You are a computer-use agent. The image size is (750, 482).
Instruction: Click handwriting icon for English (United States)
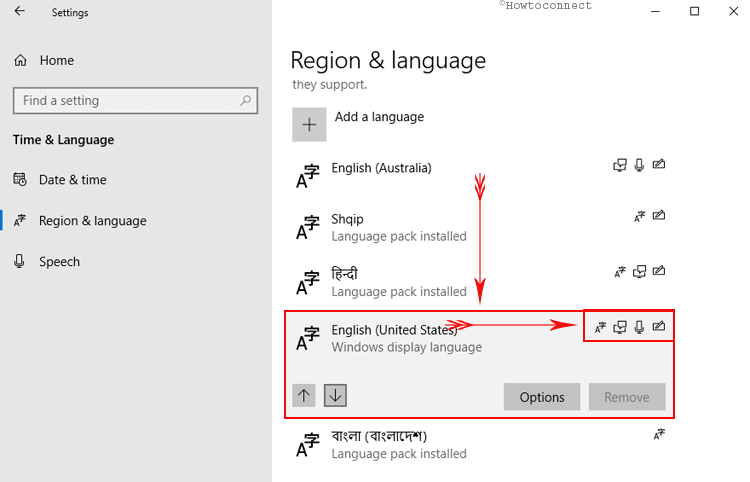click(659, 326)
